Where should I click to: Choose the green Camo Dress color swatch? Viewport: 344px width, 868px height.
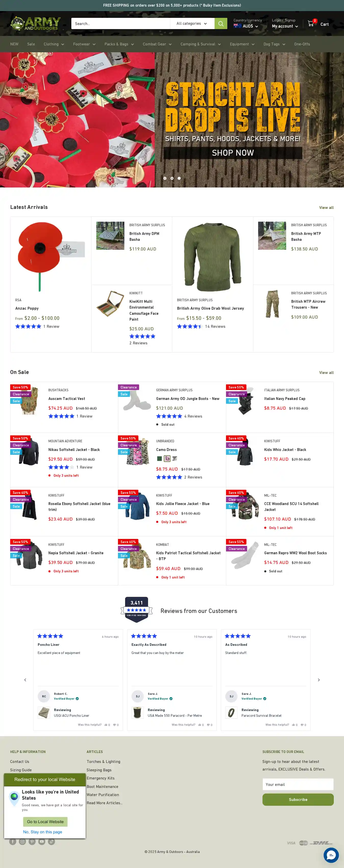(160, 458)
